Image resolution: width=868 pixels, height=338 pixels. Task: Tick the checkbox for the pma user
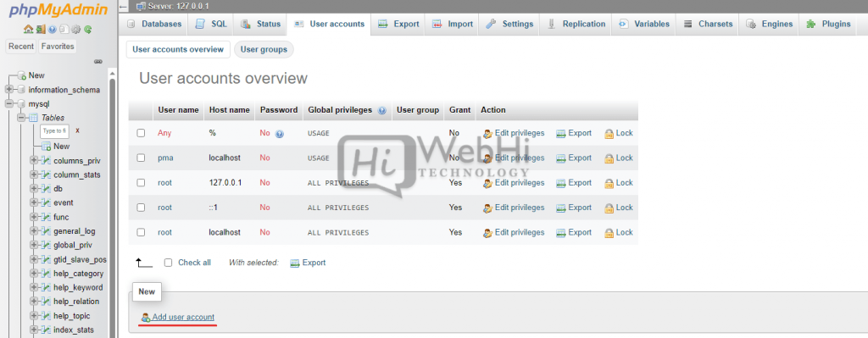point(141,158)
